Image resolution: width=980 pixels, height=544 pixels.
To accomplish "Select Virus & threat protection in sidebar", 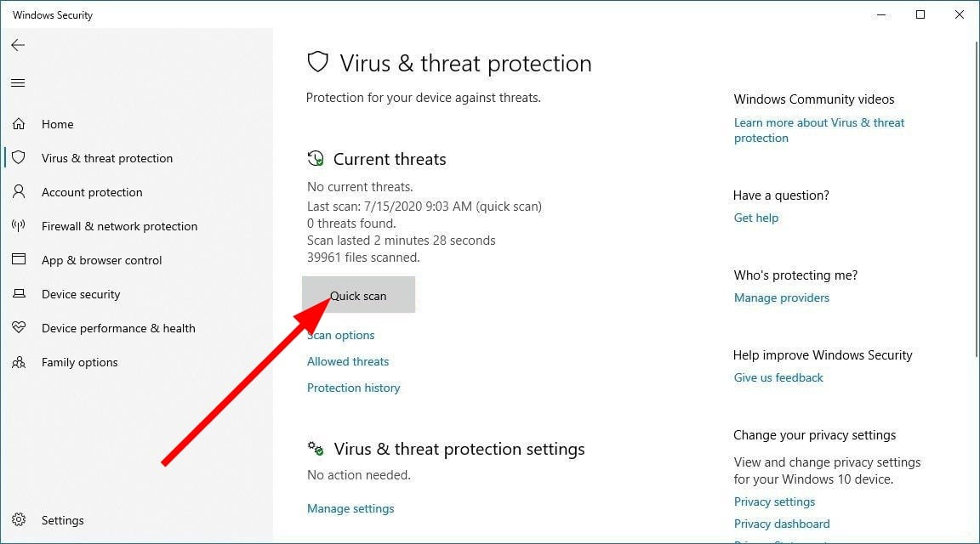I will pyautogui.click(x=107, y=158).
